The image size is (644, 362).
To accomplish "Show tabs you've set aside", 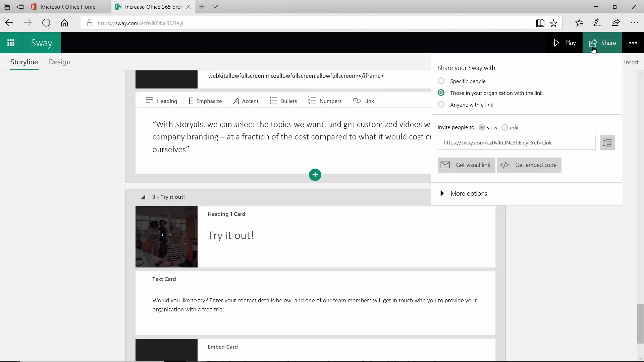I will coord(7,7).
